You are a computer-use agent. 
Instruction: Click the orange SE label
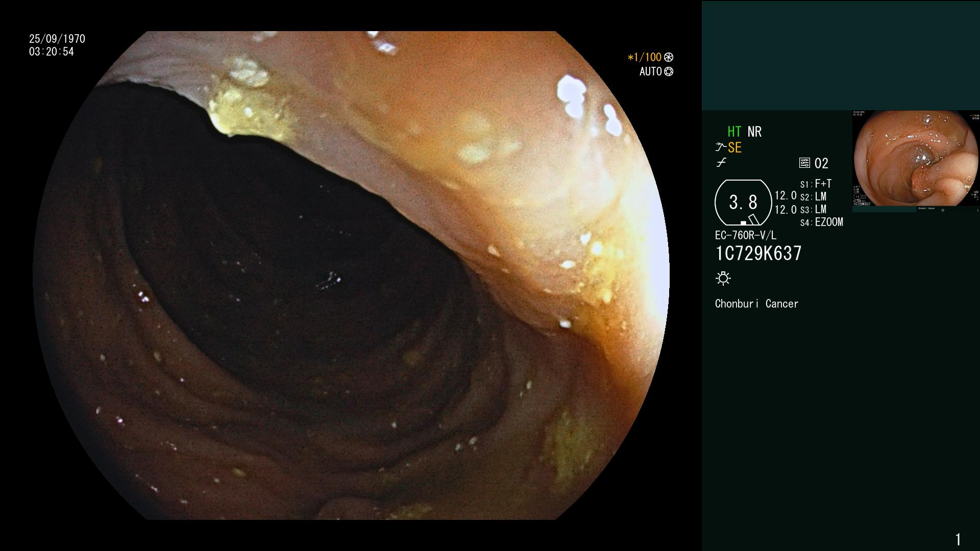point(734,148)
